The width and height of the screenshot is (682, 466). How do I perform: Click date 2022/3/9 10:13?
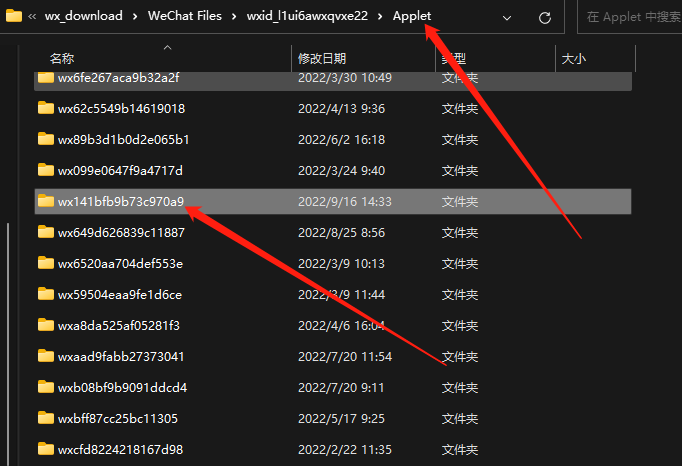[x=341, y=264]
